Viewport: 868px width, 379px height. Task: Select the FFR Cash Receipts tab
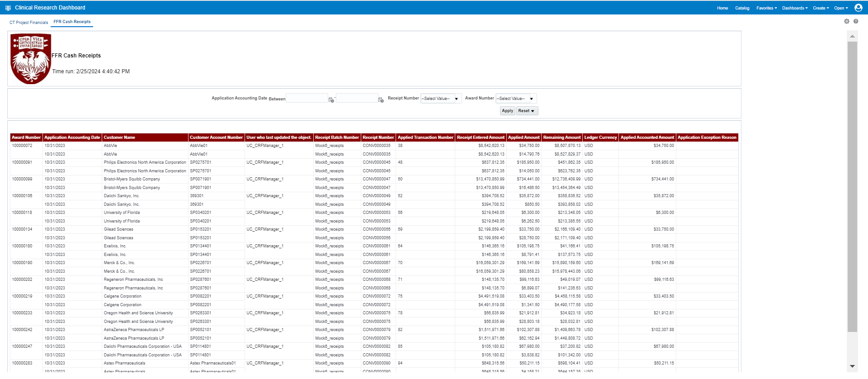tap(72, 22)
